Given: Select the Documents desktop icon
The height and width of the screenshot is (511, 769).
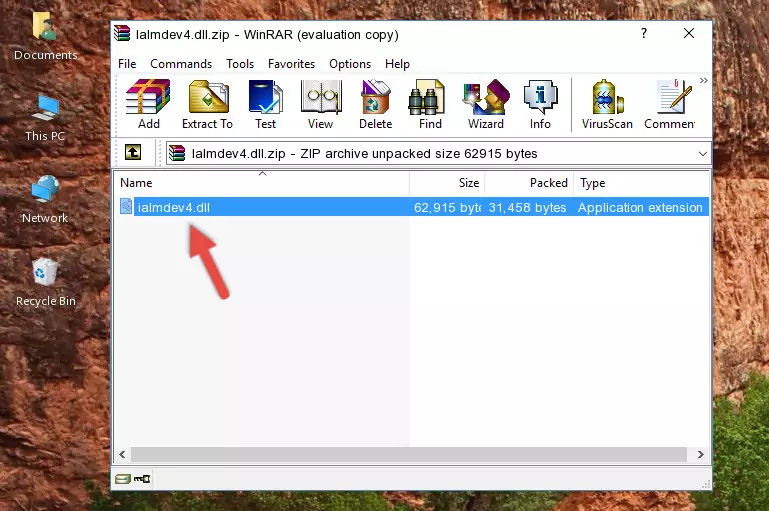Looking at the screenshot, I should (x=45, y=35).
